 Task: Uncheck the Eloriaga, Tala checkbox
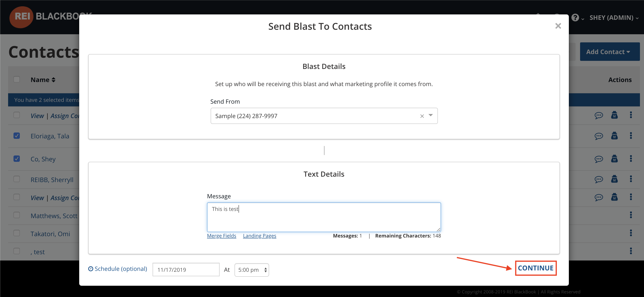coord(16,136)
